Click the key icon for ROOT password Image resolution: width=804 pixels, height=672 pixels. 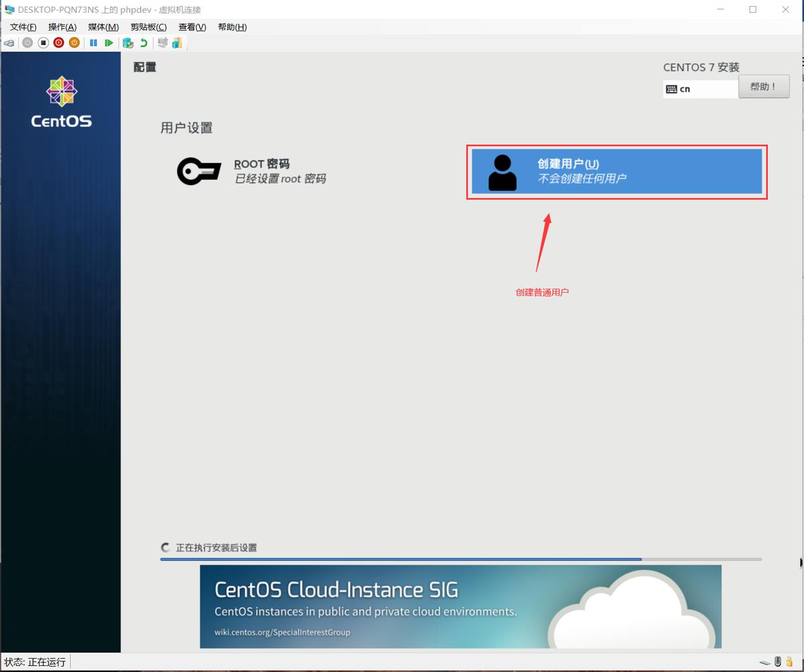(x=199, y=172)
